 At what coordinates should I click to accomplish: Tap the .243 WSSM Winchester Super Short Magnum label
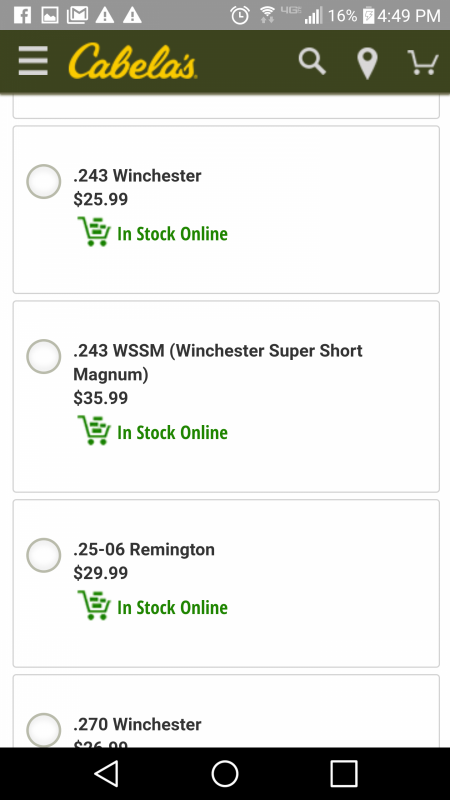click(218, 362)
